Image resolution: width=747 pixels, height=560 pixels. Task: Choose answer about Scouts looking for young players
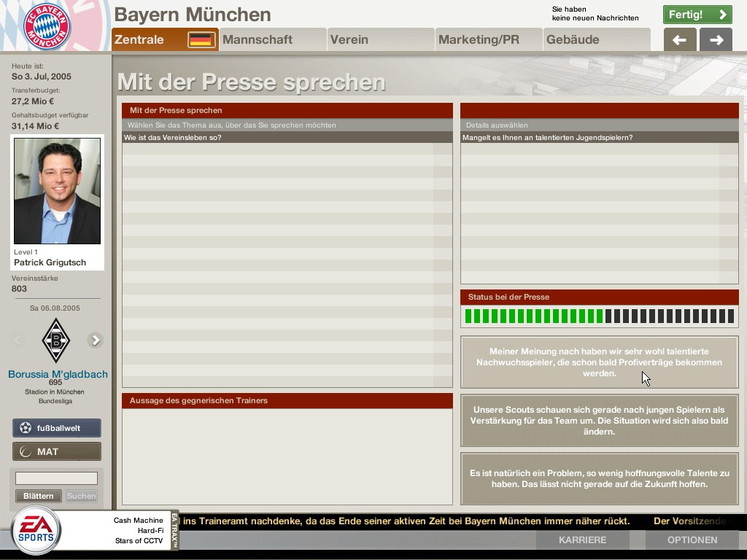click(600, 421)
